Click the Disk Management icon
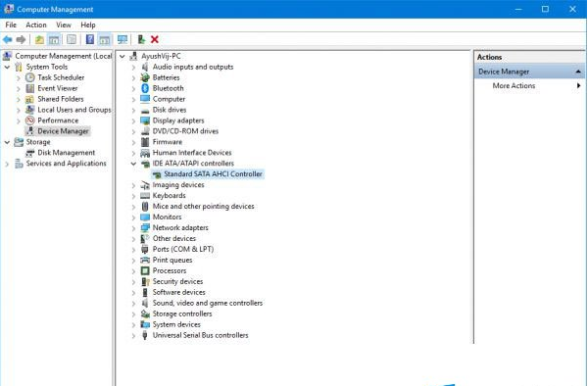 point(30,153)
